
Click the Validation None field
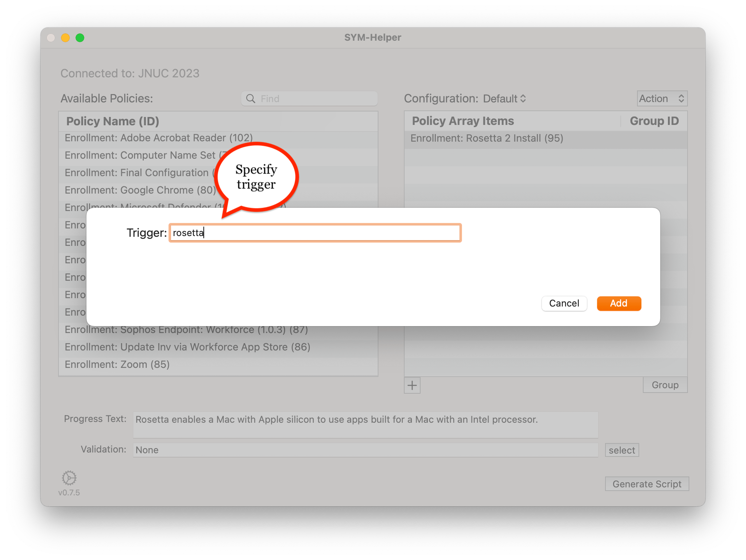point(365,450)
